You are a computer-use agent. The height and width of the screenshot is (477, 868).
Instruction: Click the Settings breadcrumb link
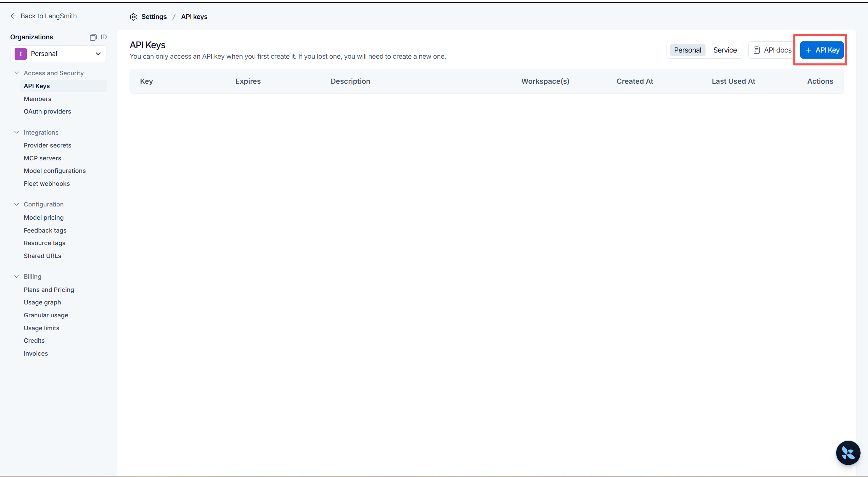point(154,17)
